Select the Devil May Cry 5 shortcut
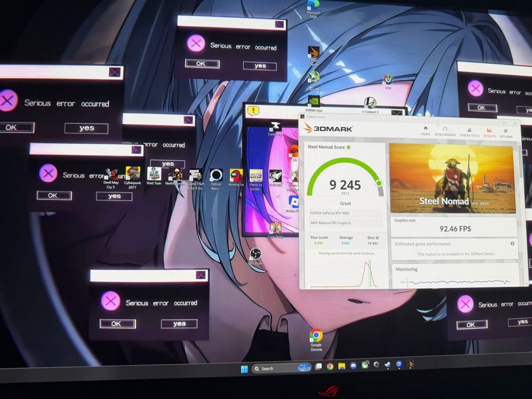This screenshot has width=532, height=399. (111, 179)
